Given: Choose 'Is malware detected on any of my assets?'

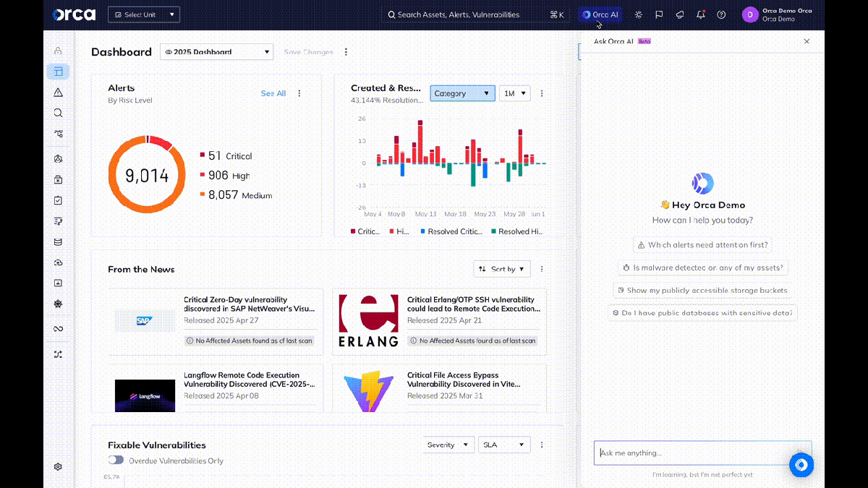Looking at the screenshot, I should point(702,267).
